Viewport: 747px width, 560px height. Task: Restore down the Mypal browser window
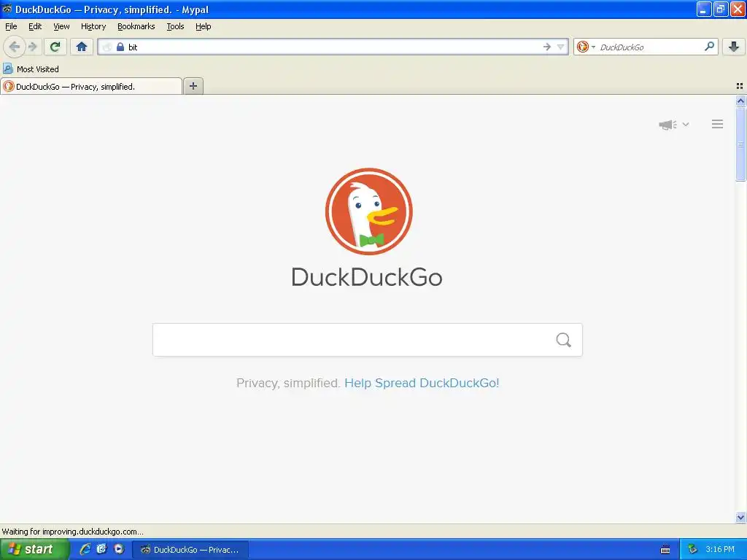point(720,9)
